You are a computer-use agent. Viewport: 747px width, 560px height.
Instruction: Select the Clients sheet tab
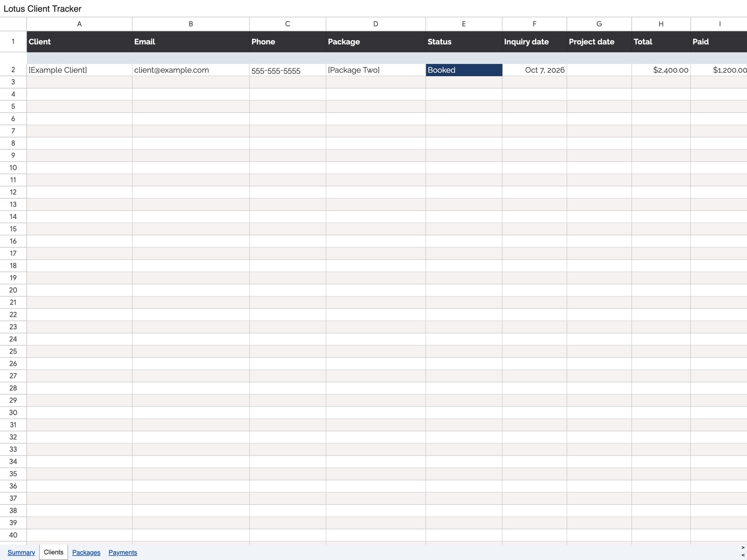coord(54,552)
